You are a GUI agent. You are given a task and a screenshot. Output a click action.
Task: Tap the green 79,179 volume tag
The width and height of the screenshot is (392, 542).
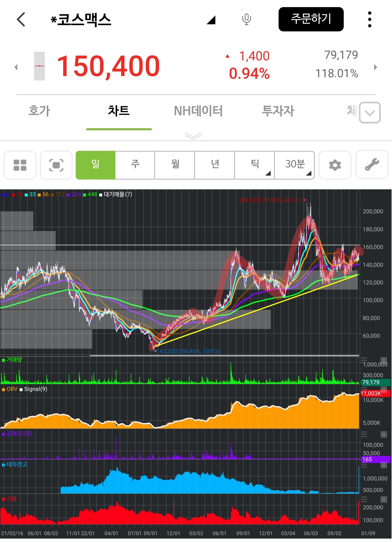(376, 382)
